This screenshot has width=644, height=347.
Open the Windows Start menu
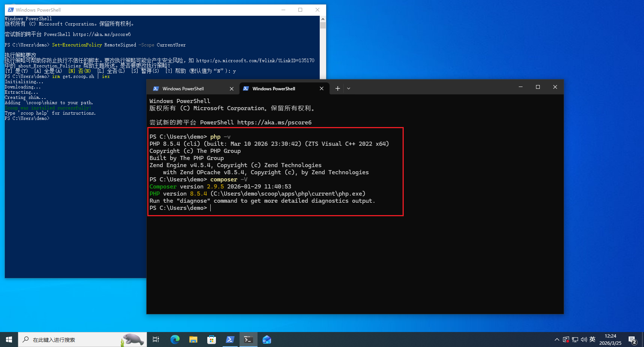9,340
